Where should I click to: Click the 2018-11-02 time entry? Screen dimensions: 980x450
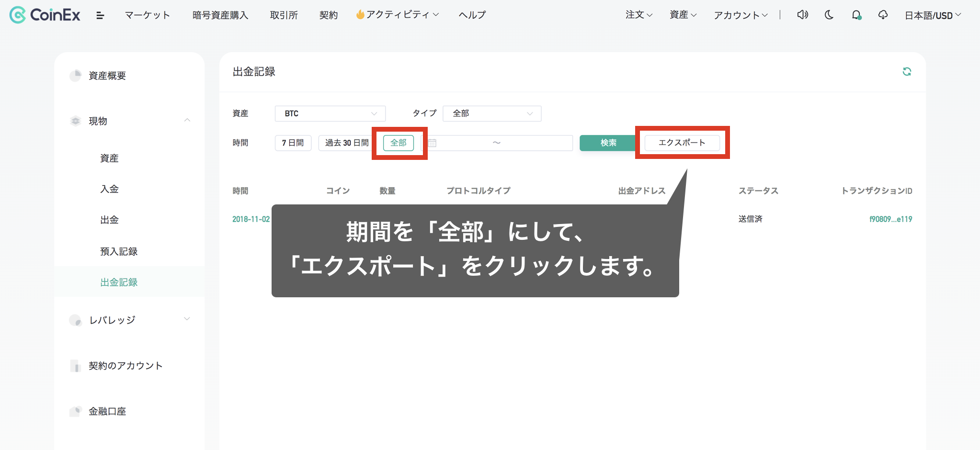[x=251, y=219]
